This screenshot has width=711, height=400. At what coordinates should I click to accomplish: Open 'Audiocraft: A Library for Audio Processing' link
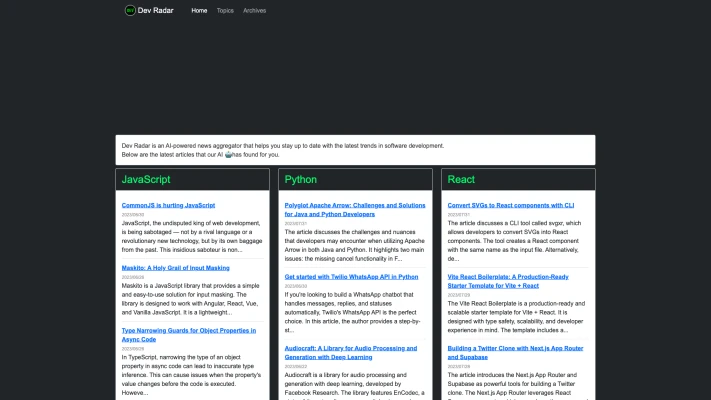pyautogui.click(x=351, y=353)
